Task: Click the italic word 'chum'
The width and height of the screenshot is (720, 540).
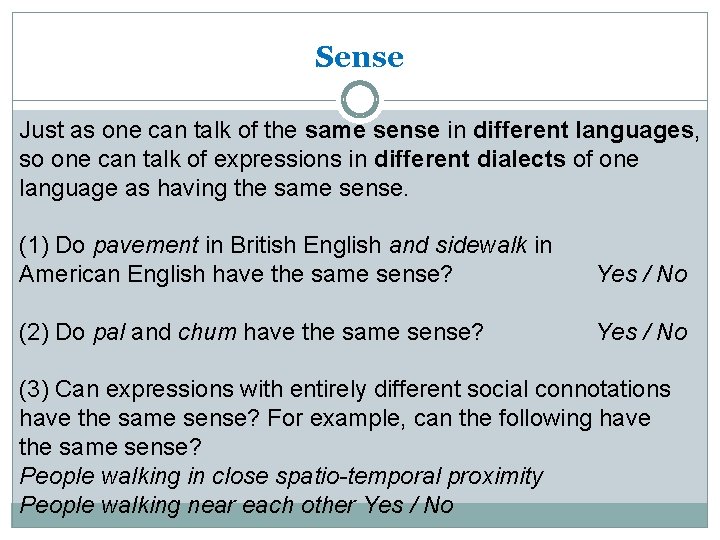Action: point(207,332)
